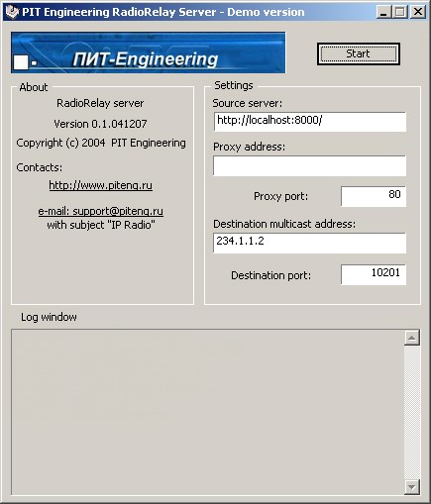Click the application icon in title bar
The width and height of the screenshot is (431, 504).
tap(12, 12)
